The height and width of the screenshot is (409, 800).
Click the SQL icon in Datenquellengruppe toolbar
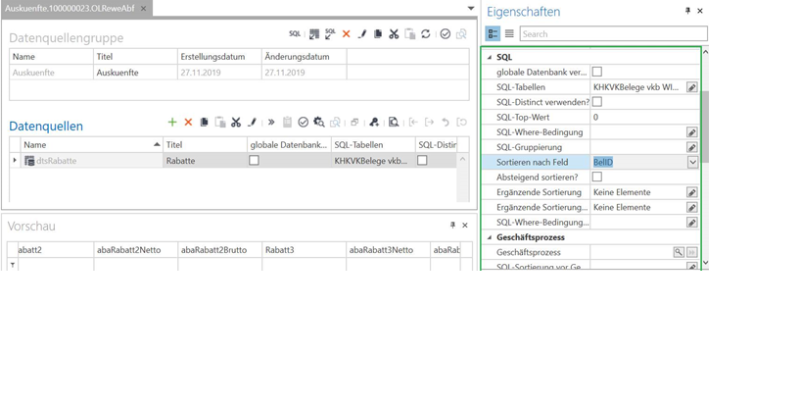click(294, 34)
